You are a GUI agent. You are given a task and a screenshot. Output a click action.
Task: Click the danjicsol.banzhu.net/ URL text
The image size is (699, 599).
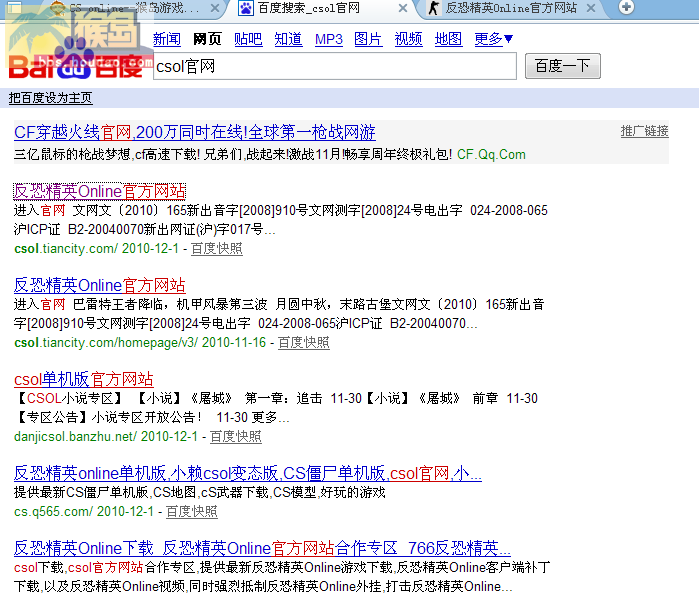(x=75, y=436)
